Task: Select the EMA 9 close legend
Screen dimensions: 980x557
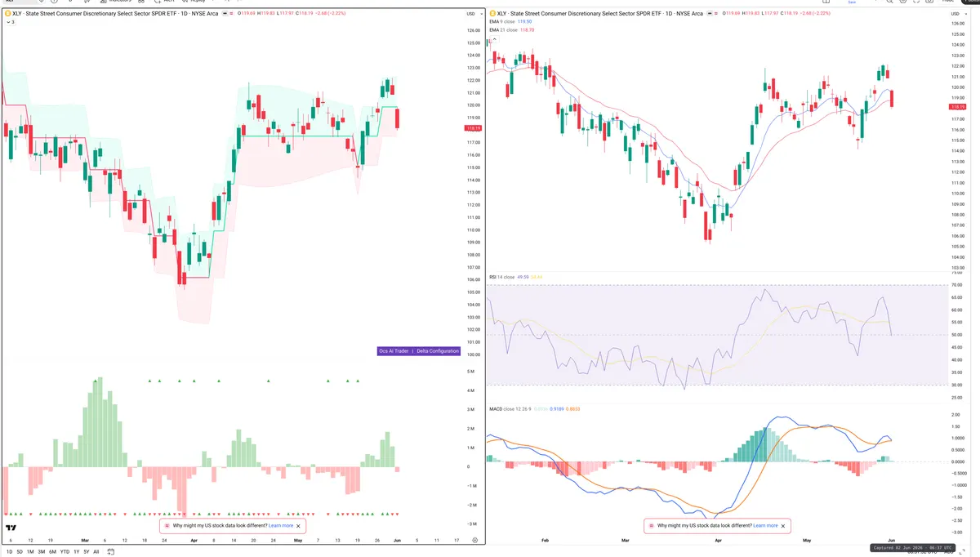Action: [504, 22]
